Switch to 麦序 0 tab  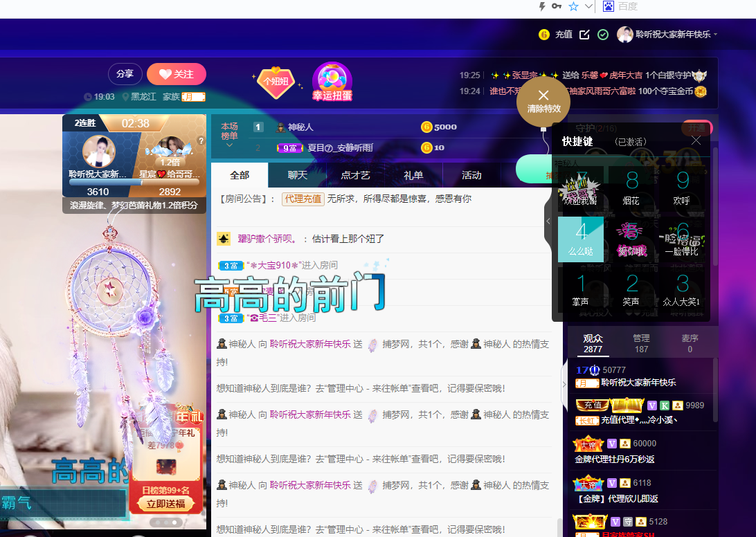(690, 343)
